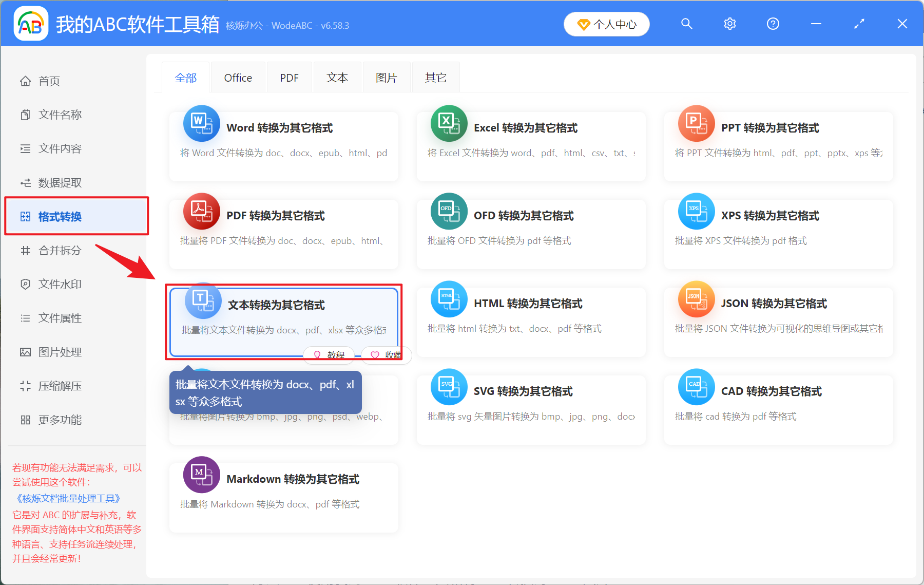Click the help question mark icon
924x585 pixels.
pyautogui.click(x=773, y=24)
